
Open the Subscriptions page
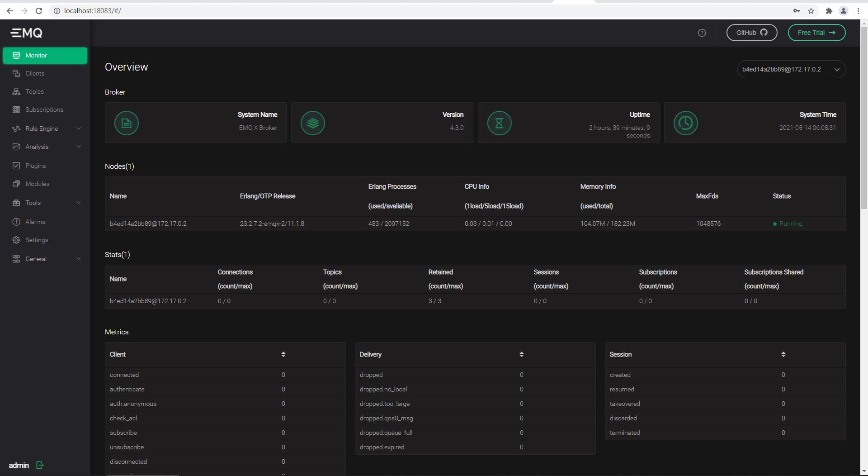(45, 109)
